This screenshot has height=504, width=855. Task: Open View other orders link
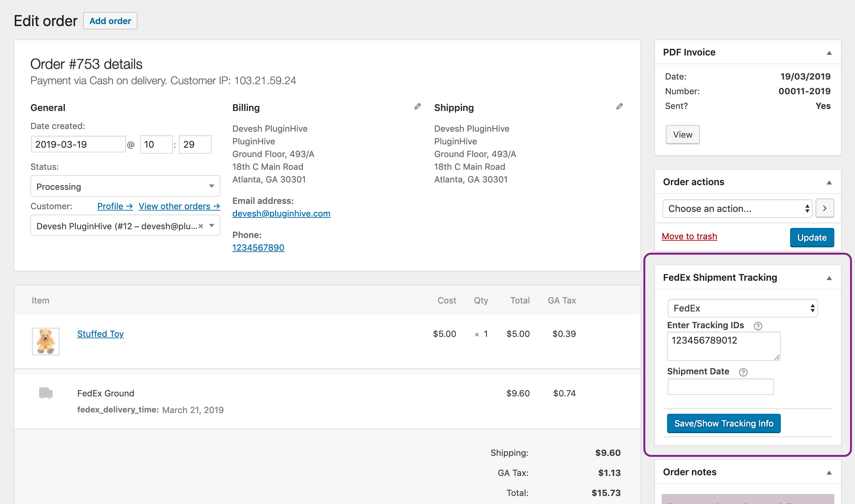tap(179, 206)
